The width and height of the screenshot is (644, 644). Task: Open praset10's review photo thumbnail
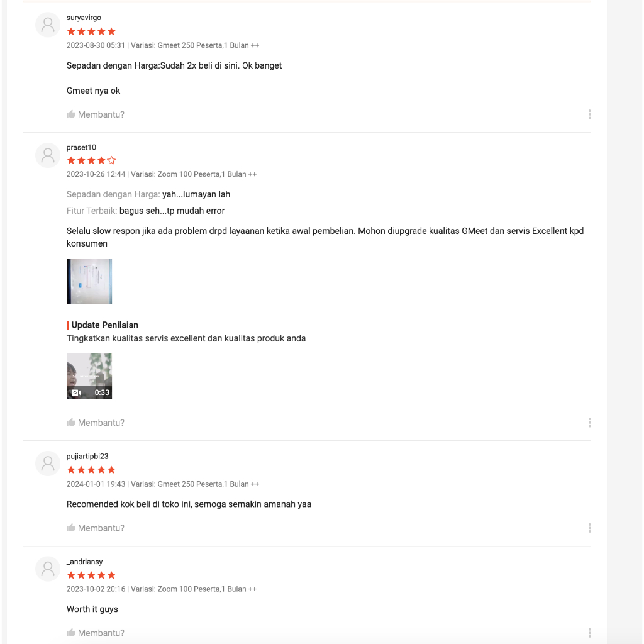(x=89, y=282)
